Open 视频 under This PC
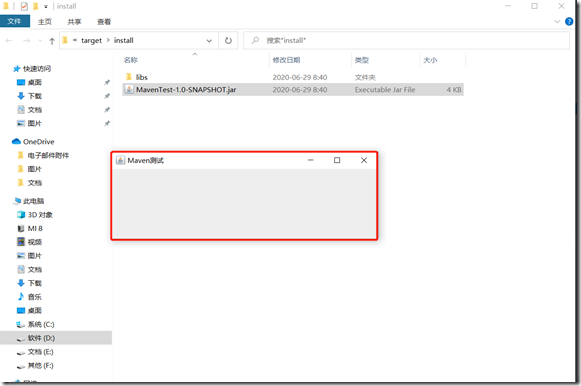 tap(34, 242)
